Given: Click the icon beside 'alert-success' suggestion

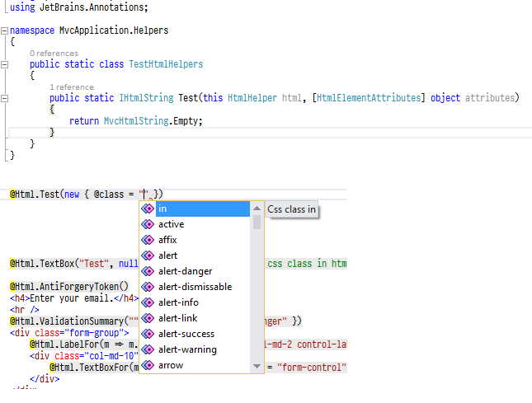Looking at the screenshot, I should pos(148,334).
